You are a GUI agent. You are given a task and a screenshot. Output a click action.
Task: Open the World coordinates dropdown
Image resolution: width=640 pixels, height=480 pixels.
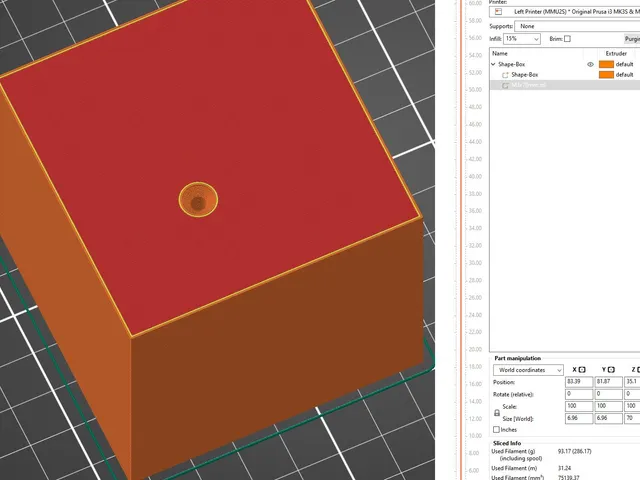pos(529,370)
